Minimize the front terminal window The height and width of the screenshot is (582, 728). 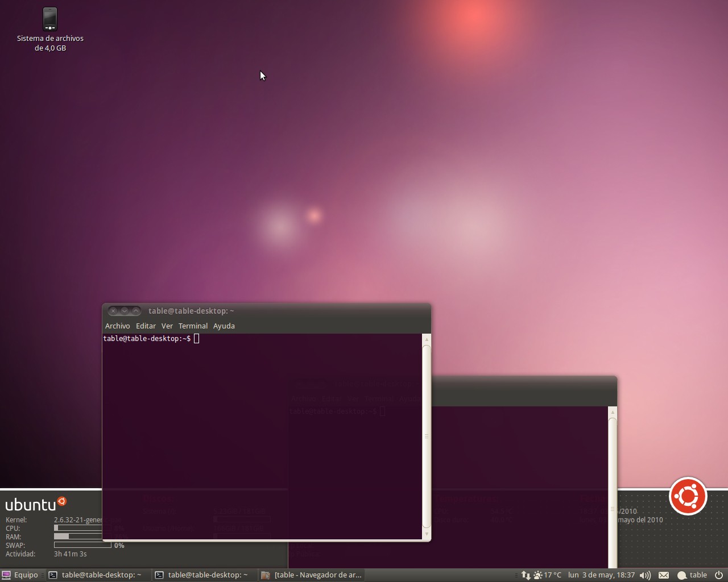coord(125,310)
